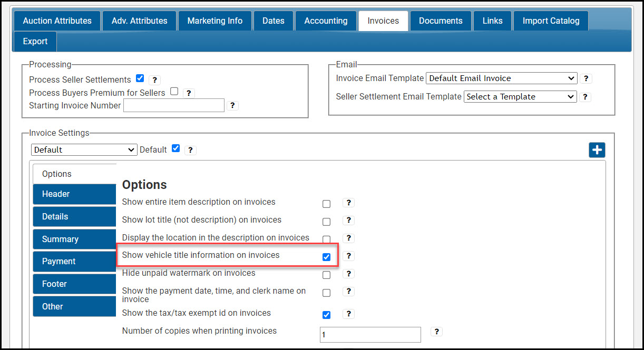Open the Documents tab
Image resolution: width=644 pixels, height=350 pixels.
441,21
